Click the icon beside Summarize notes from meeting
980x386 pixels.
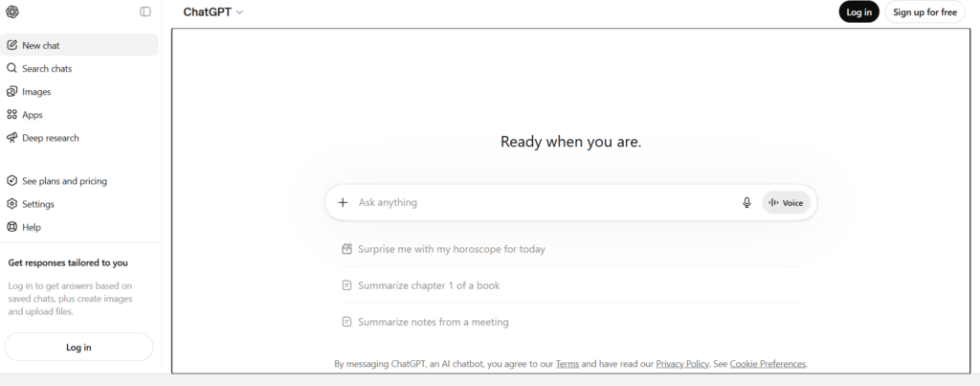click(346, 322)
